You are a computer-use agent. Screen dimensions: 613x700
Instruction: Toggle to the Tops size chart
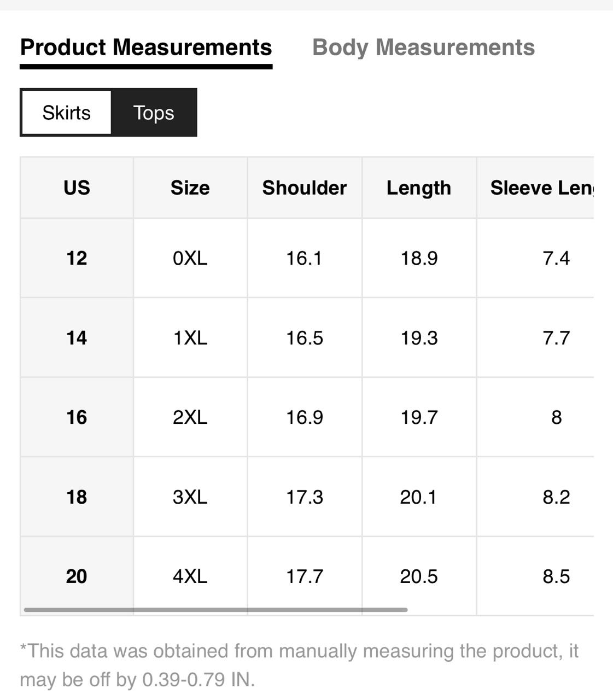tap(154, 113)
